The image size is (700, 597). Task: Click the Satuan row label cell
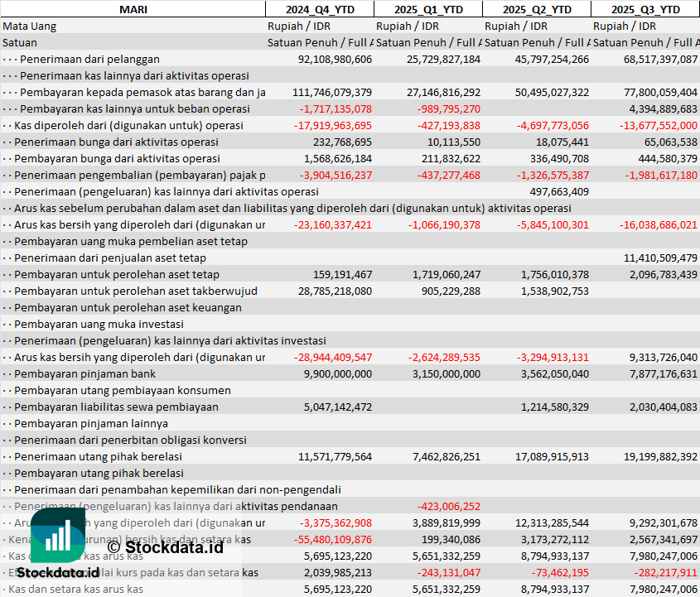[20, 42]
